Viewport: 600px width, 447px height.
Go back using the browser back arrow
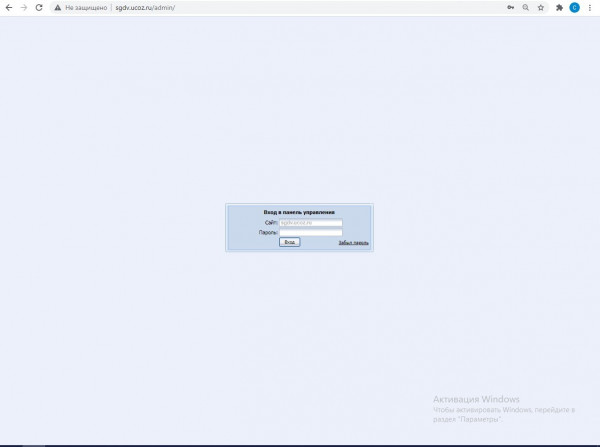(9, 7)
